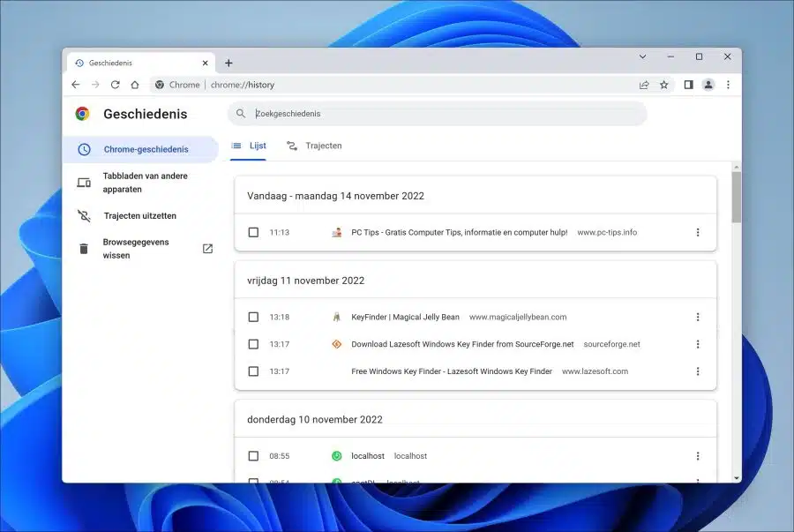Click the scrollbar down arrow

[x=737, y=478]
